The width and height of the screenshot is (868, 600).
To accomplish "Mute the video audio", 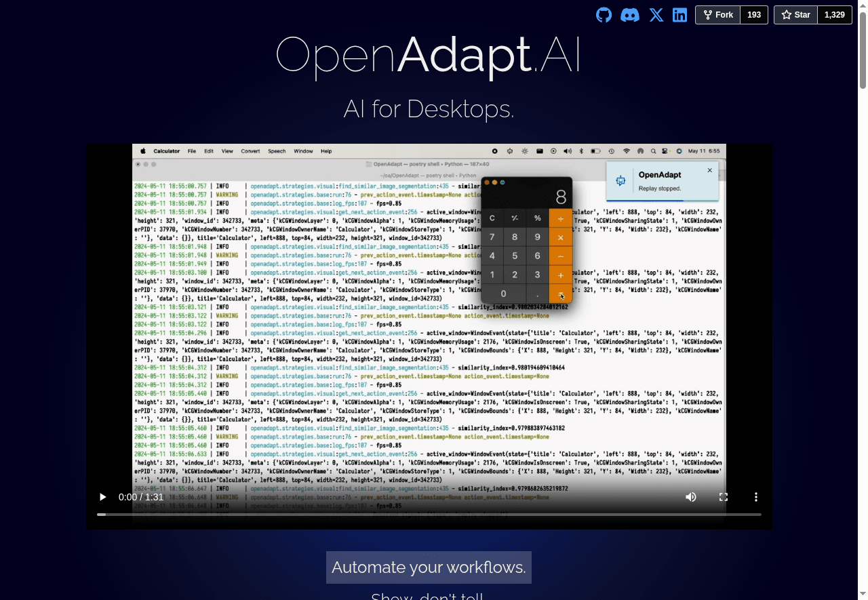I will 690,497.
